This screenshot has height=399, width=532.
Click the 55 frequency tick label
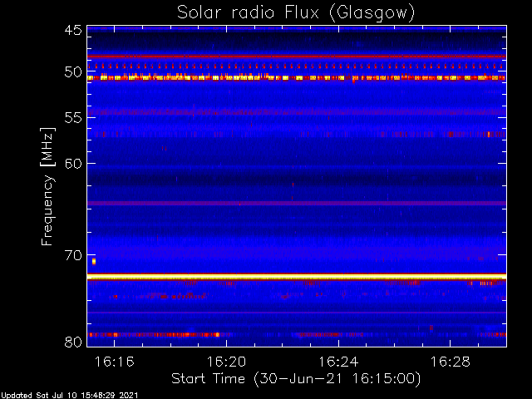click(73, 118)
